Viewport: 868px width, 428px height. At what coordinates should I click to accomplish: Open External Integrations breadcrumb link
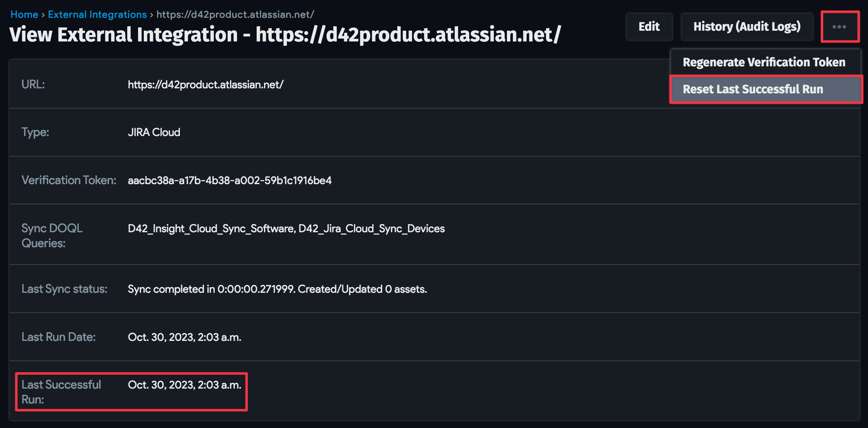[97, 15]
